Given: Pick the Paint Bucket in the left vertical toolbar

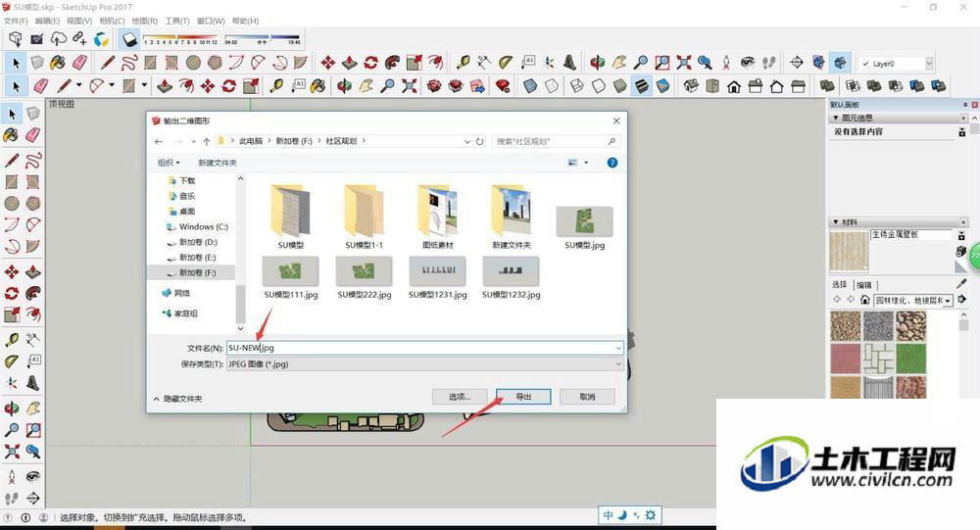Looking at the screenshot, I should 11,134.
